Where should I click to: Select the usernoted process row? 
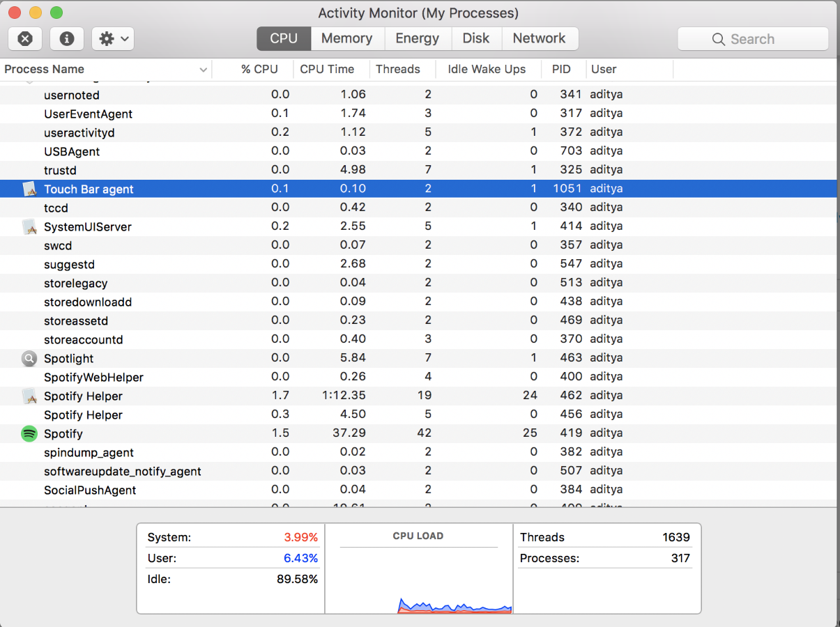coord(418,95)
